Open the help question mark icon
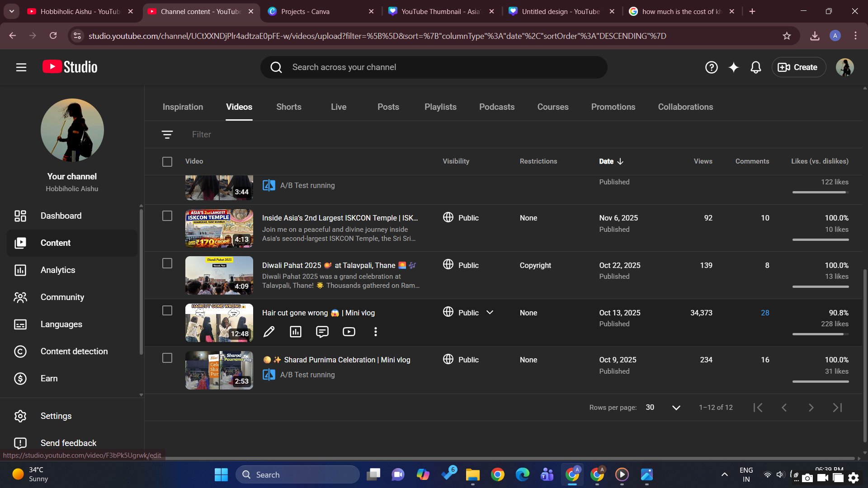 pyautogui.click(x=711, y=67)
